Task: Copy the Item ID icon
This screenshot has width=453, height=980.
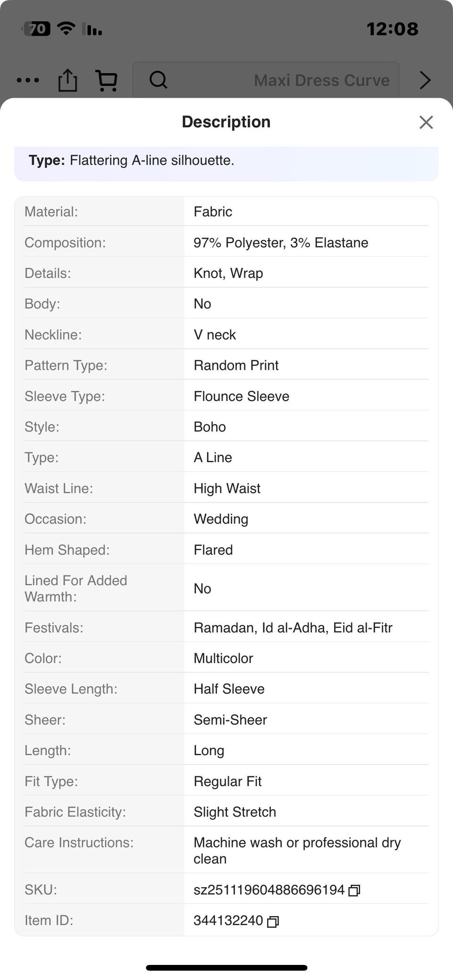Action: 273,922
